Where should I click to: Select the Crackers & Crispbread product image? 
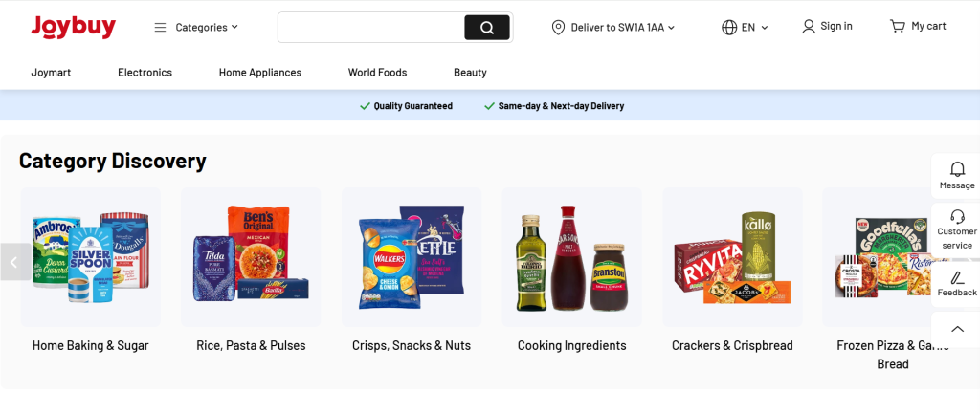pos(732,257)
